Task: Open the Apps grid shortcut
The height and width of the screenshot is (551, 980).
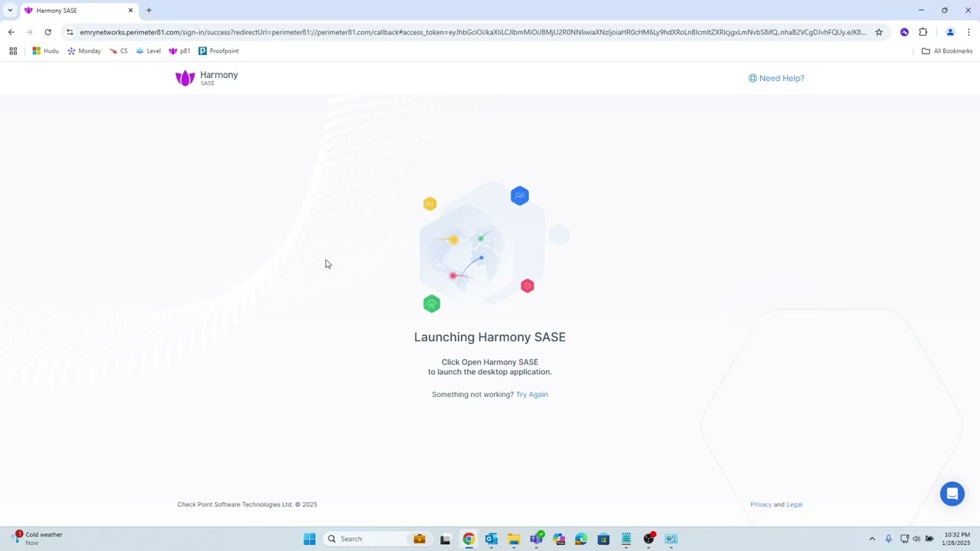Action: [13, 51]
